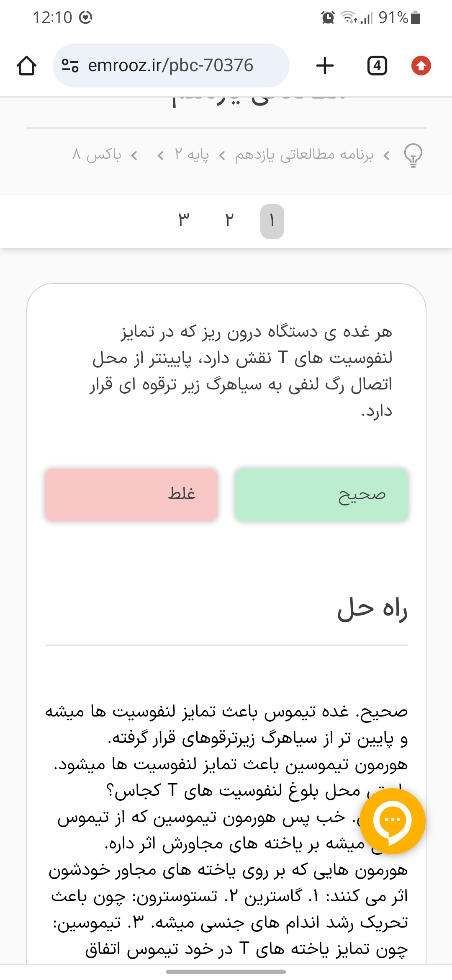Open site info icon in address bar
452x980 pixels.
tap(70, 66)
